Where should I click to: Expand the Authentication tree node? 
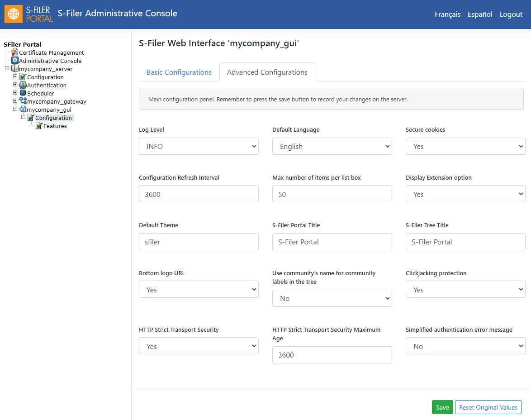pyautogui.click(x=15, y=84)
